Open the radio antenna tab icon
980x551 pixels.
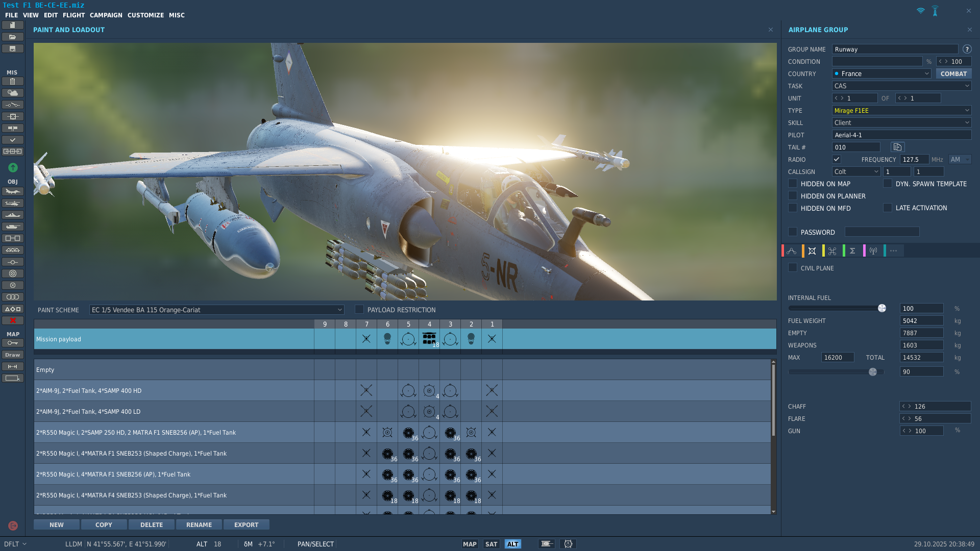tap(873, 251)
